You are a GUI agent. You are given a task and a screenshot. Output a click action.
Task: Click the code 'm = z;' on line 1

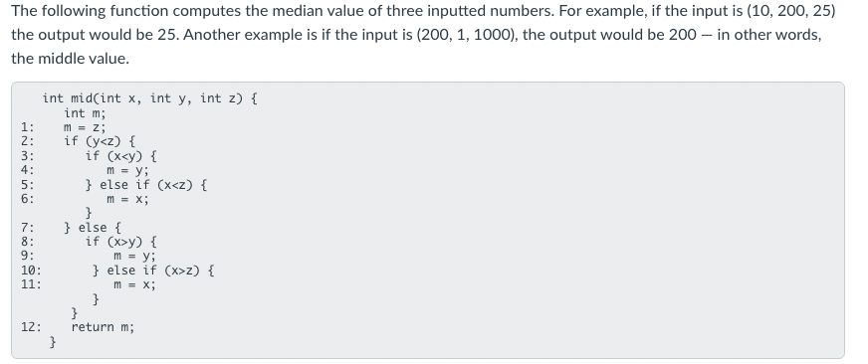pos(85,127)
